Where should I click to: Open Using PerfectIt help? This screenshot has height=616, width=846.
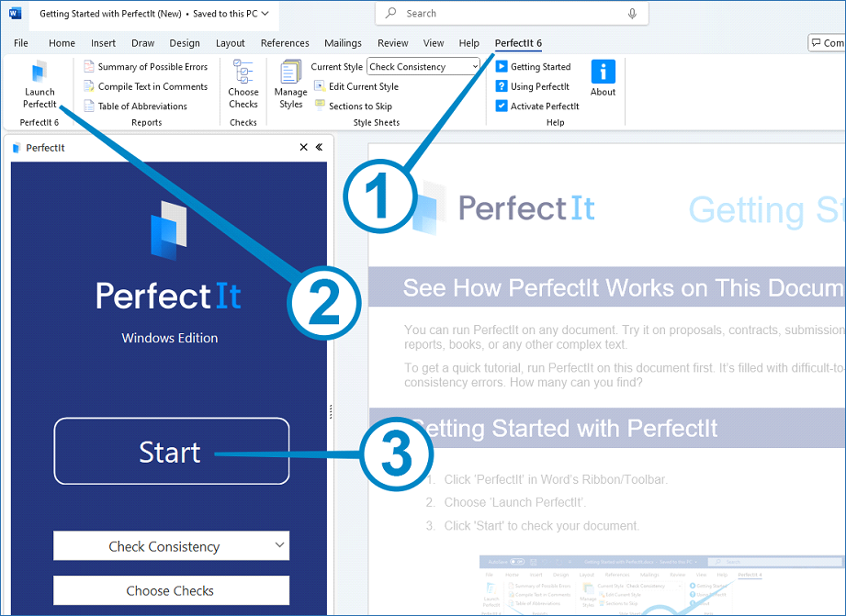point(533,86)
